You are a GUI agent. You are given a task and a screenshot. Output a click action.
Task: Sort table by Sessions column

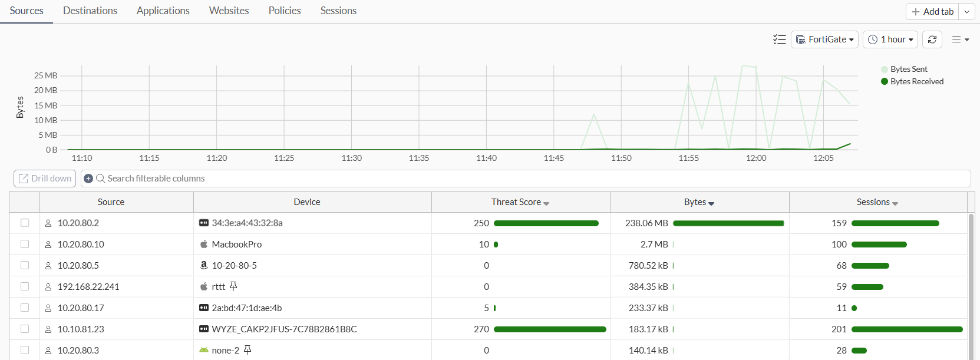click(x=877, y=202)
